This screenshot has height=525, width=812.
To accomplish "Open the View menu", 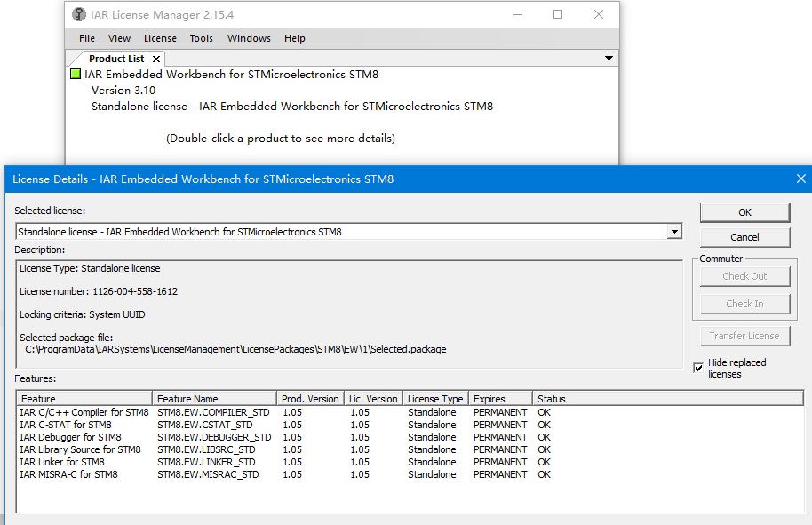I will coord(119,38).
